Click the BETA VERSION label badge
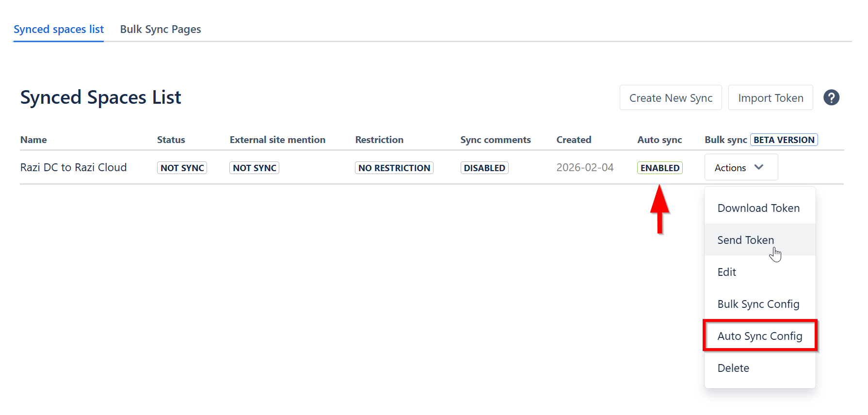Image resolution: width=868 pixels, height=415 pixels. (784, 140)
